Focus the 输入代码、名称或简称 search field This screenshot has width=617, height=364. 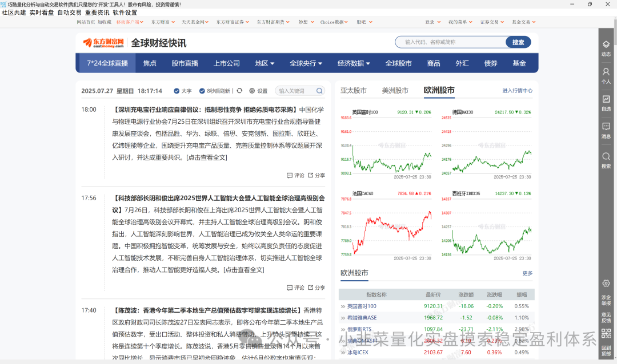[x=451, y=42]
